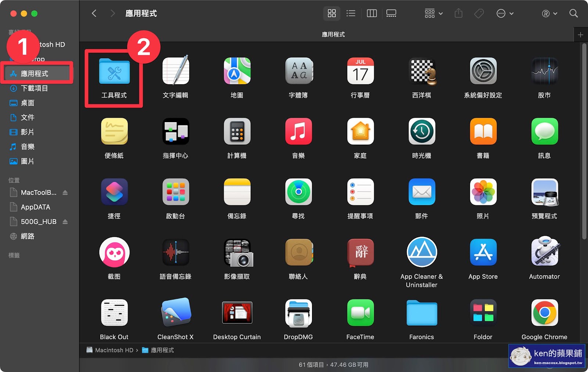Image resolution: width=588 pixels, height=372 pixels.
Task: Open the 股市 Stocks app
Action: (545, 71)
